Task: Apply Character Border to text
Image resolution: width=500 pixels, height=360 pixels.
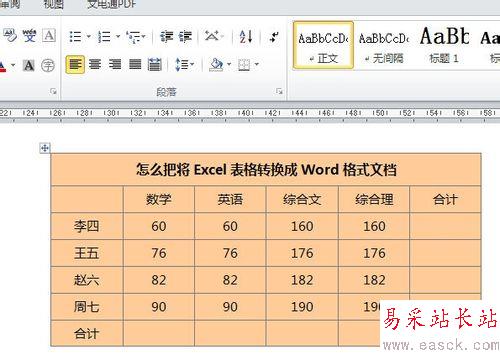Action: click(x=49, y=36)
